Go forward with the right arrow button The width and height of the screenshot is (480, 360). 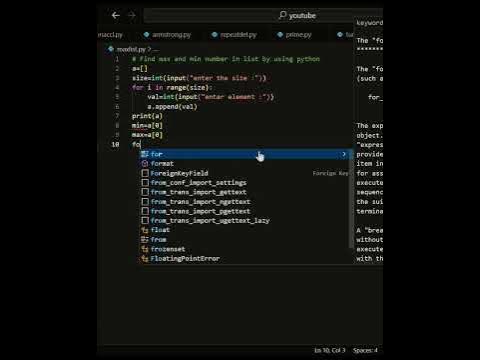132,15
